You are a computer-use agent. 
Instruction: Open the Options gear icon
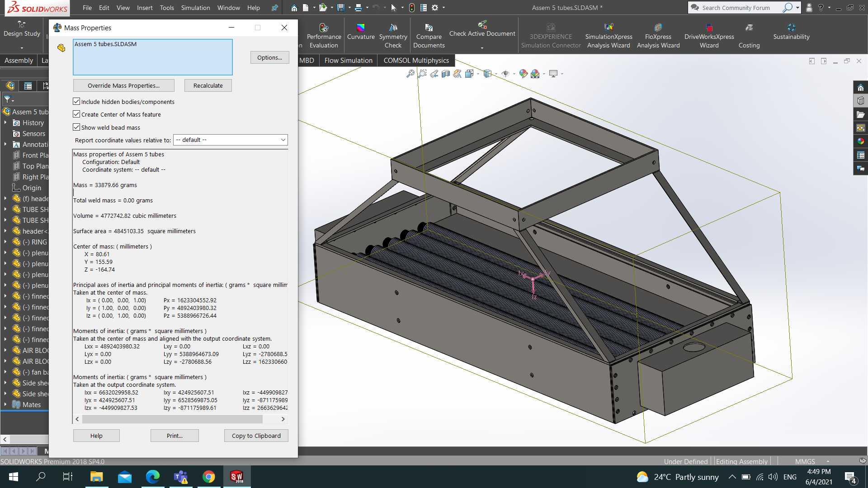click(435, 8)
